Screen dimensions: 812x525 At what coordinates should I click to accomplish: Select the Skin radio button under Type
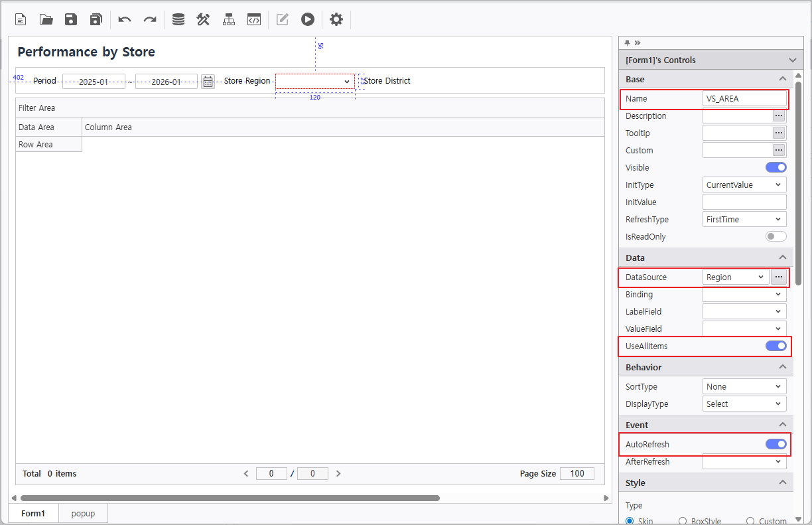pos(630,521)
